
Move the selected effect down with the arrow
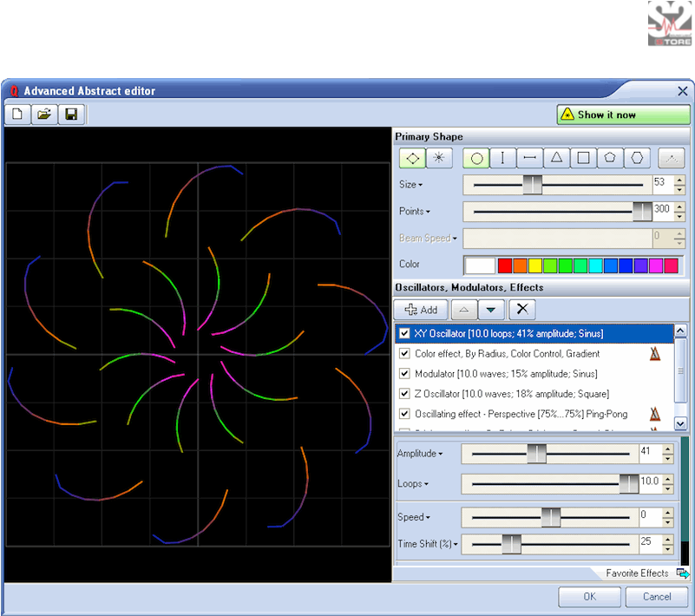(491, 309)
